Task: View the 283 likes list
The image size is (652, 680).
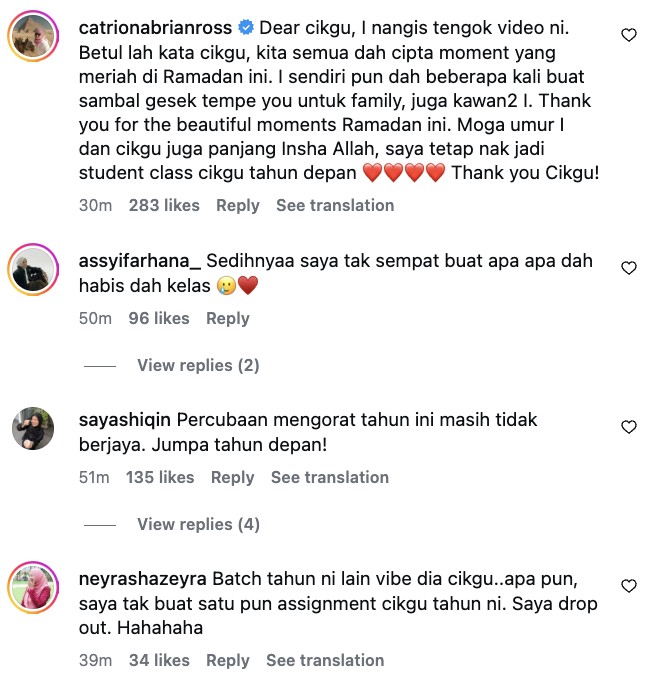Action: (x=164, y=206)
